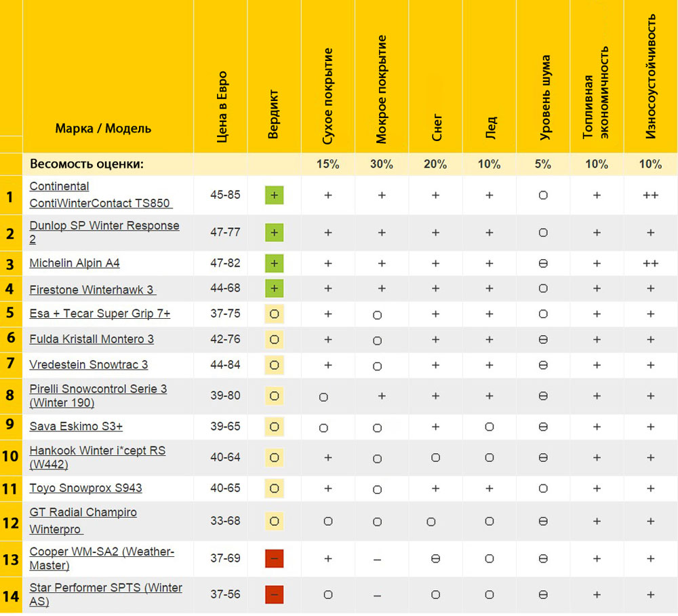Click yellow verdict icon for Fulda Kristall
The height and width of the screenshot is (616, 678).
(x=274, y=339)
